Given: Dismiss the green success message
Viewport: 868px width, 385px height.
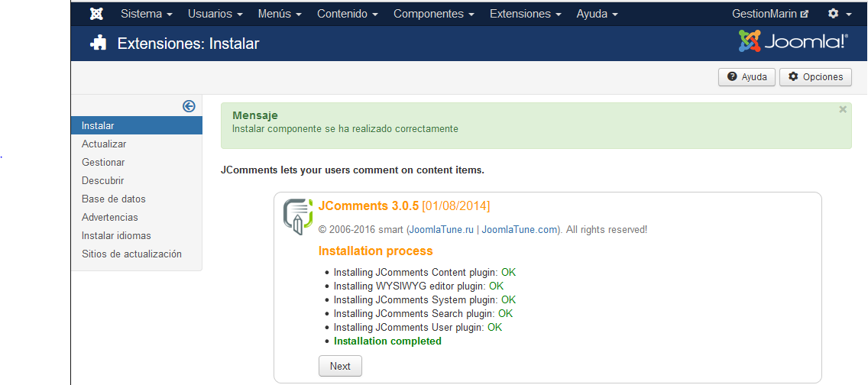Looking at the screenshot, I should click(843, 110).
